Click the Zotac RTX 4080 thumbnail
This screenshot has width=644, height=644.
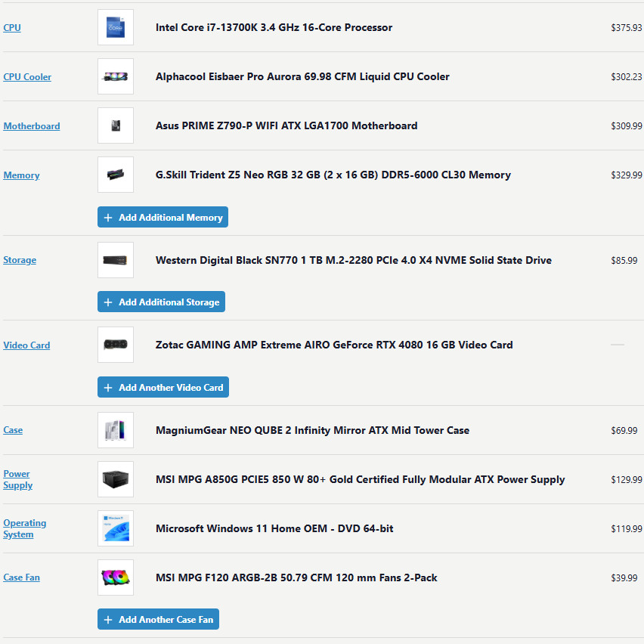click(115, 345)
